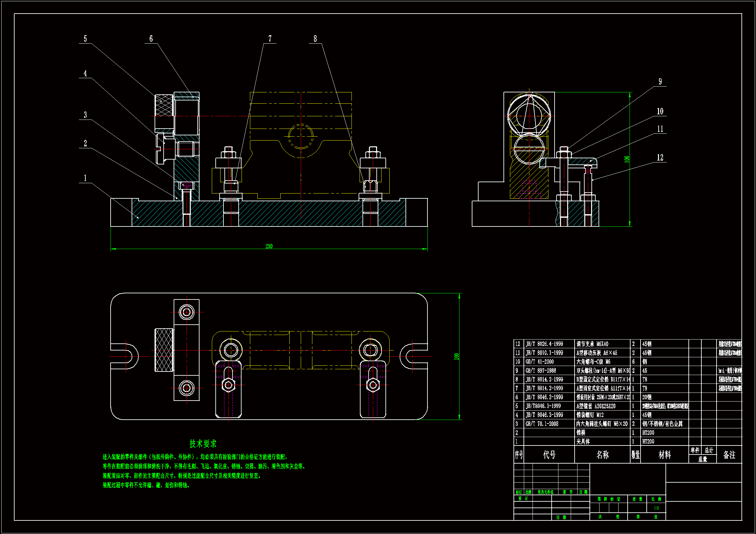Image resolution: width=756 pixels, height=534 pixels.
Task: Select the JB/T 8026.4-1999 table cell
Action: (x=544, y=344)
